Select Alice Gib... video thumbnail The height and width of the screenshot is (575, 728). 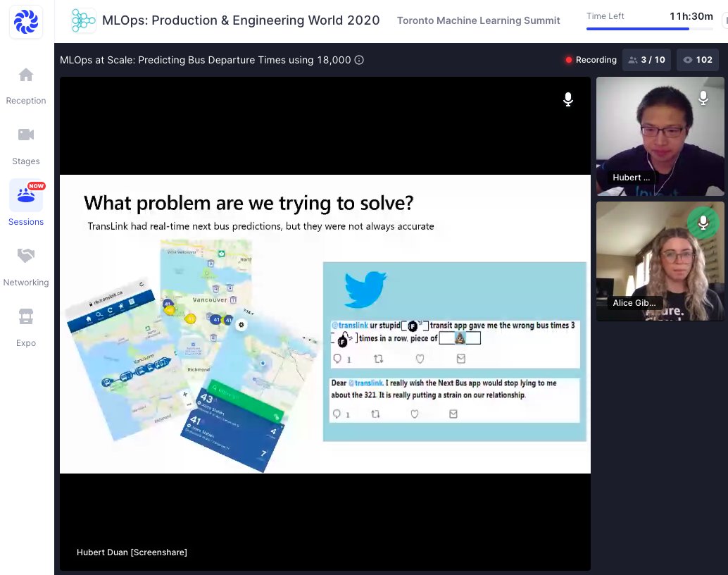point(660,261)
